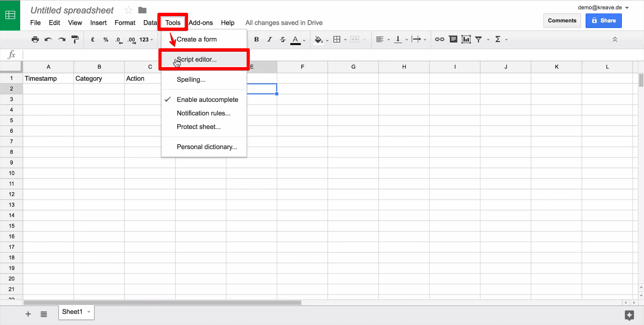Click the Comments button
The height and width of the screenshot is (325, 644).
(562, 21)
